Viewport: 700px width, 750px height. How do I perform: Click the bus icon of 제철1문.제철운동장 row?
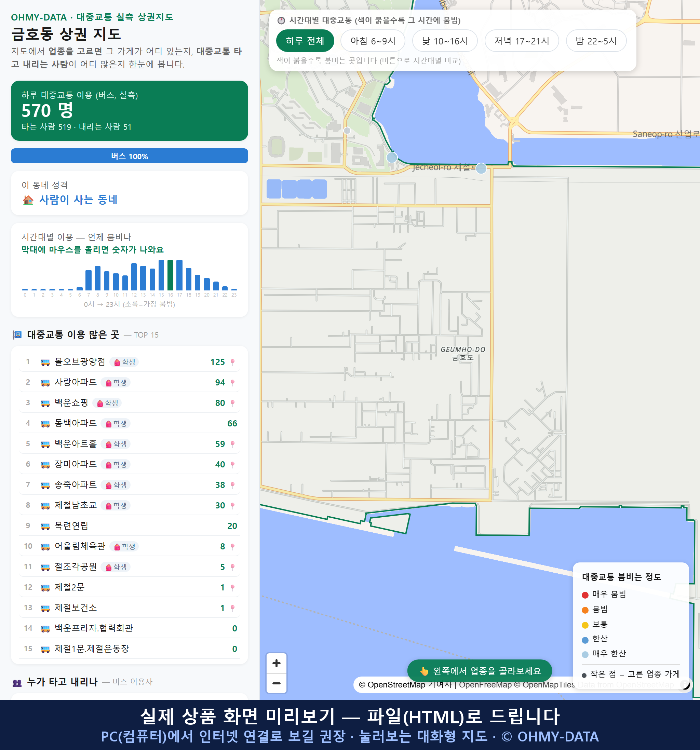45,649
